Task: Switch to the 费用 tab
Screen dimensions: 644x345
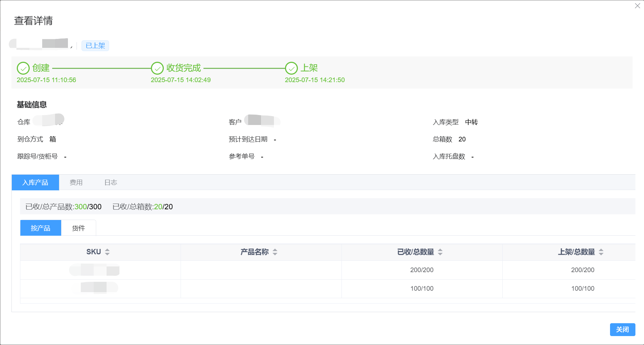Action: coord(76,182)
